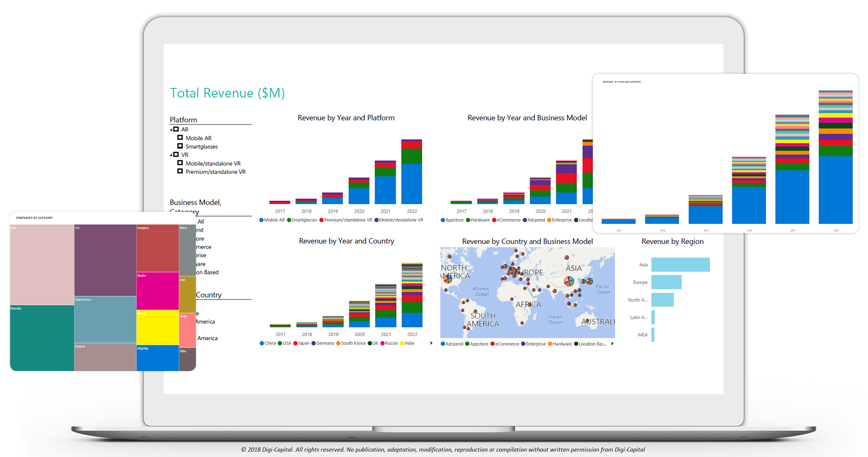Image resolution: width=868 pixels, height=457 pixels.
Task: Tick the Mobile AR checkbox
Action: coord(180,138)
